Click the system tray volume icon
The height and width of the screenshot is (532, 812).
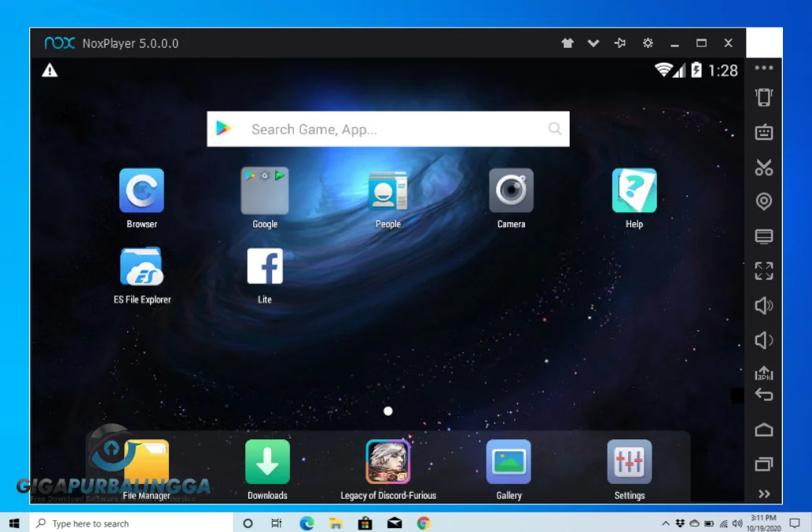[737, 523]
